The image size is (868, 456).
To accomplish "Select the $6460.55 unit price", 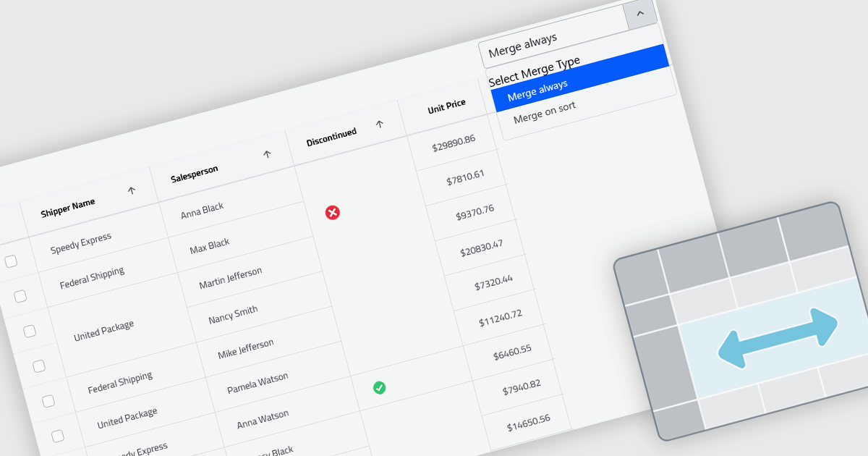I will pyautogui.click(x=512, y=352).
